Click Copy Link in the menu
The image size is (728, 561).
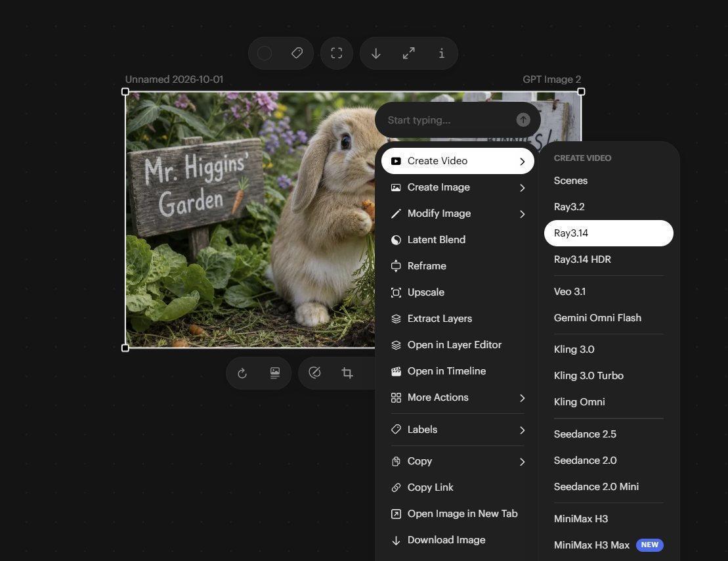tap(458, 487)
